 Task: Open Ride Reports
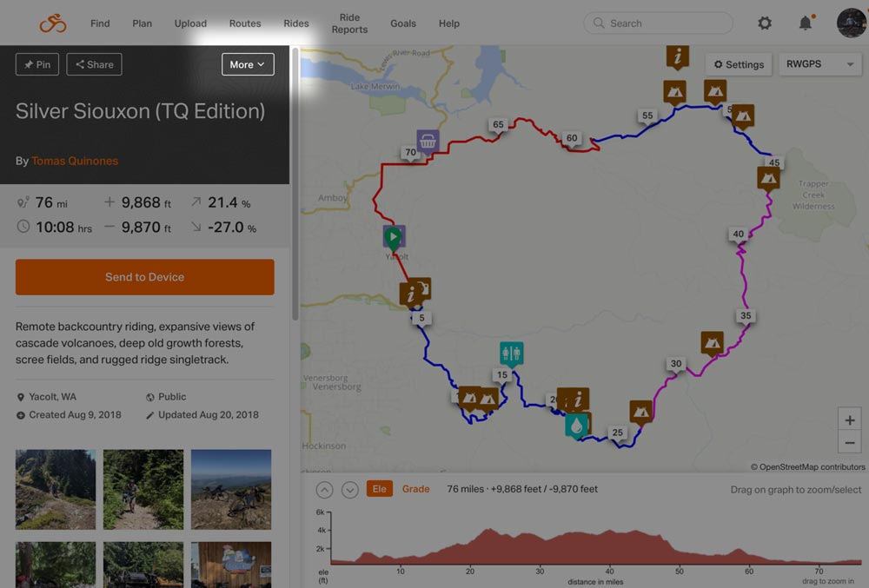(x=349, y=23)
